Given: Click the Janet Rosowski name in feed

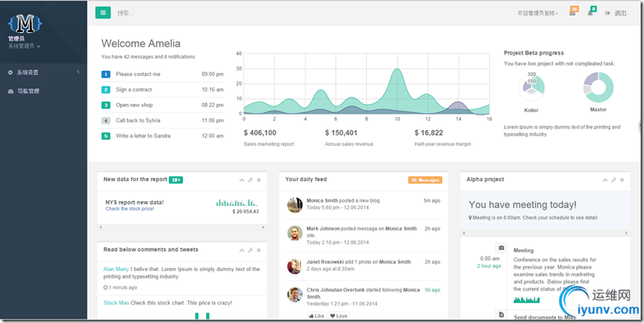Looking at the screenshot, I should tap(325, 262).
